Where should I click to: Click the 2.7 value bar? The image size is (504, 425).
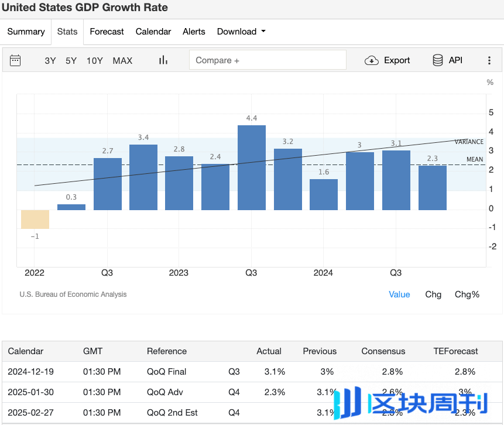[x=108, y=184]
